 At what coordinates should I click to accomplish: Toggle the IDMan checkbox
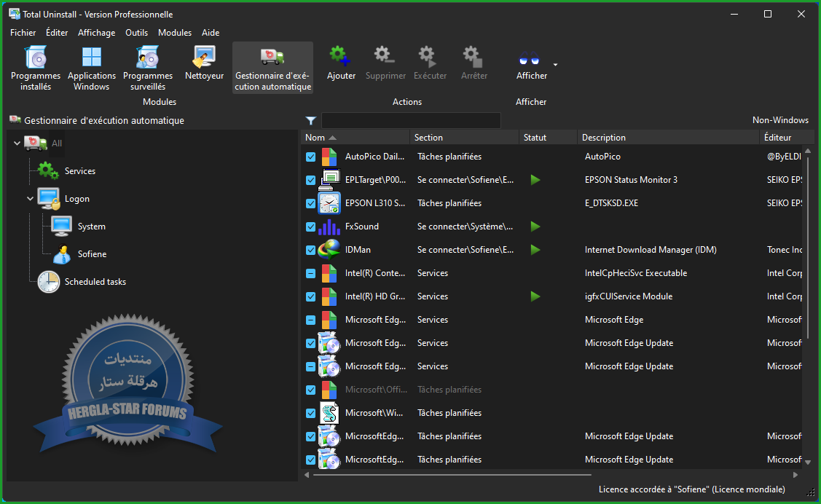tap(310, 250)
